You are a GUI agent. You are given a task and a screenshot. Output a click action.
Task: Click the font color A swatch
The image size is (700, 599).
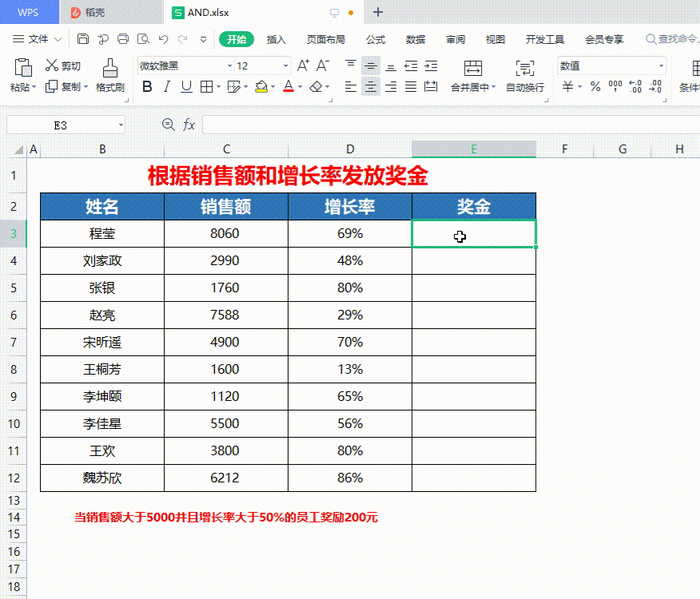pos(288,86)
